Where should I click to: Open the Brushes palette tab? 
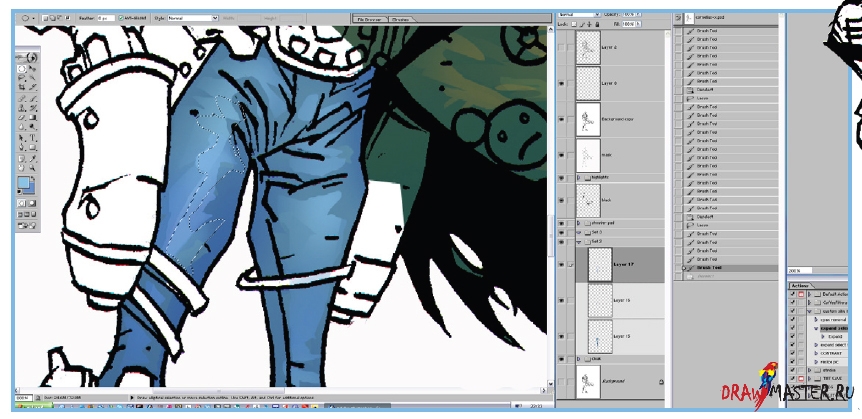click(x=400, y=19)
